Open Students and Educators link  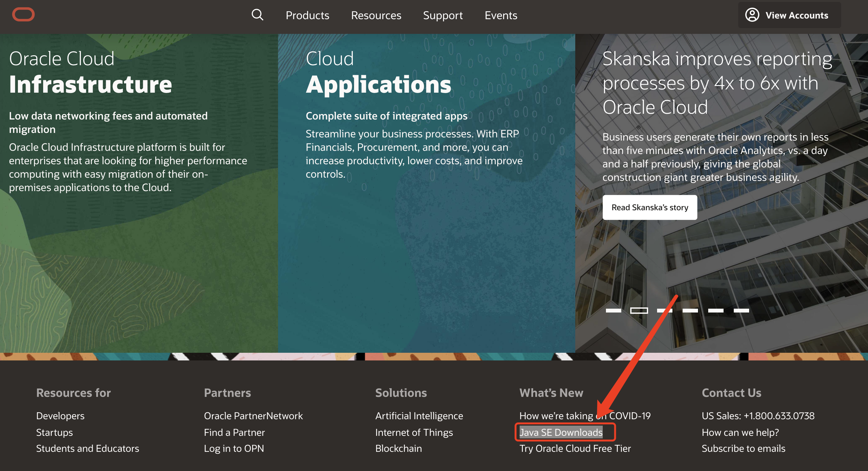coord(88,448)
